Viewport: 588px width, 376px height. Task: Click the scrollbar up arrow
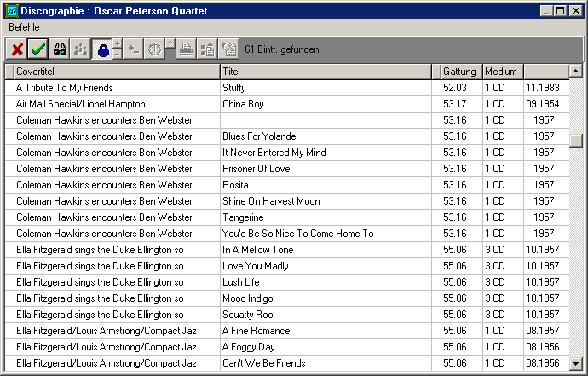[x=575, y=71]
